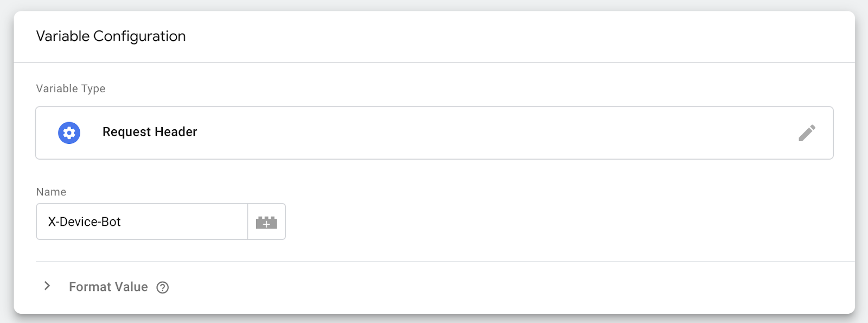This screenshot has width=868, height=323.
Task: Select the Request Header type text
Action: [x=150, y=132]
